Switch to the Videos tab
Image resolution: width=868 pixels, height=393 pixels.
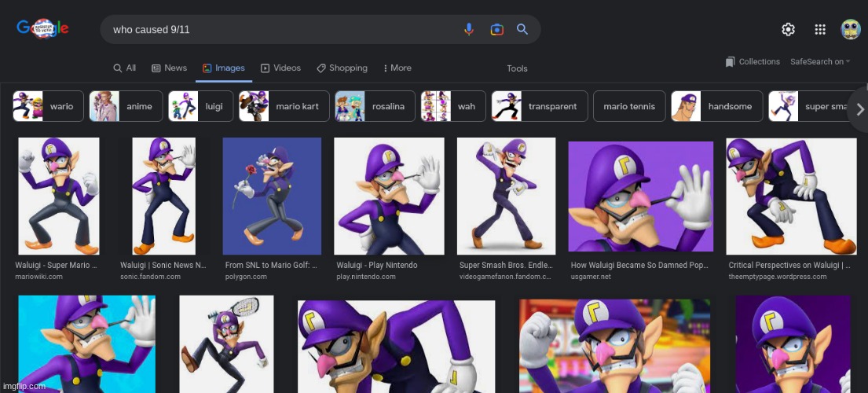tap(280, 68)
